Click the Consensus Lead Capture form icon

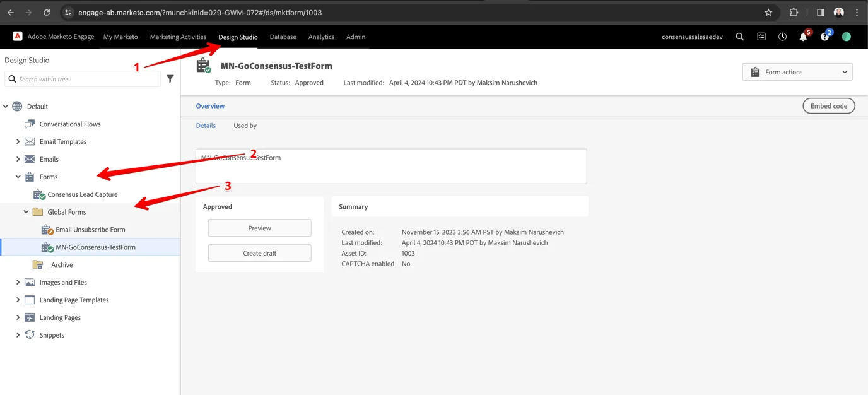click(39, 194)
